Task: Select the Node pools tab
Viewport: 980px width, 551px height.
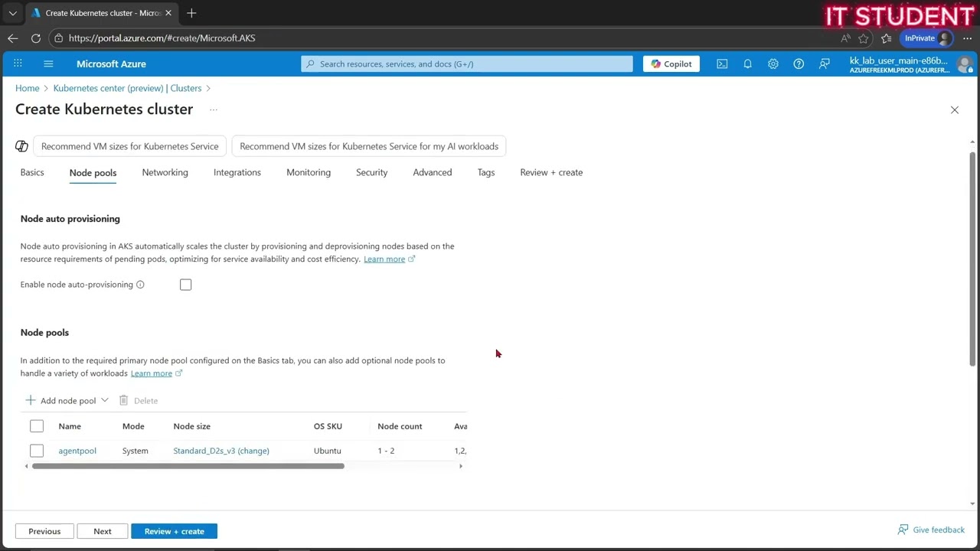Action: click(x=93, y=172)
